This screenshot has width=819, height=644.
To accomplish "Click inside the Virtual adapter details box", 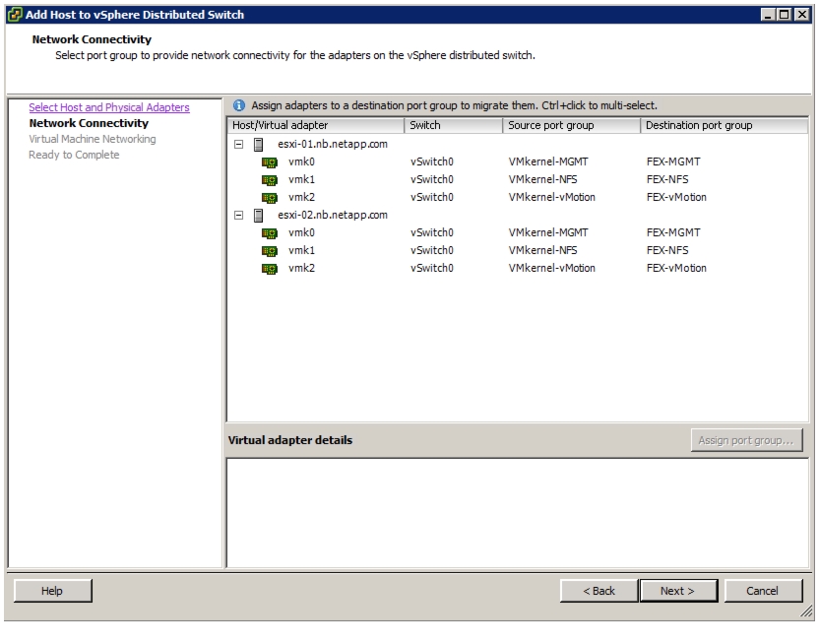I will [518, 512].
